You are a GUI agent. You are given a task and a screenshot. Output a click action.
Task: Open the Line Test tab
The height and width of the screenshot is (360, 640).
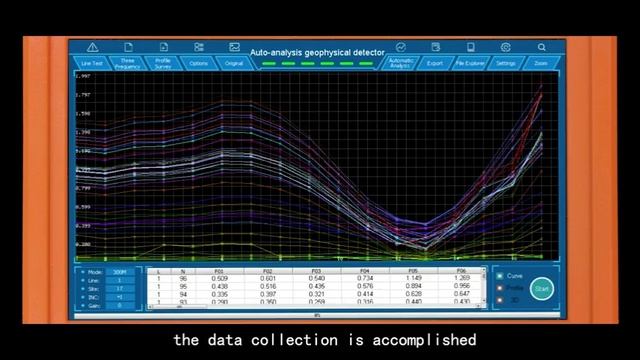[x=92, y=63]
